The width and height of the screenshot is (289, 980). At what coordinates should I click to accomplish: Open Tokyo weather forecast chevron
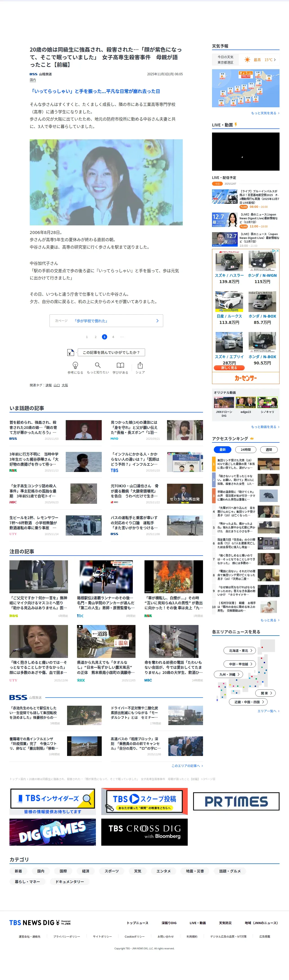coord(275,60)
